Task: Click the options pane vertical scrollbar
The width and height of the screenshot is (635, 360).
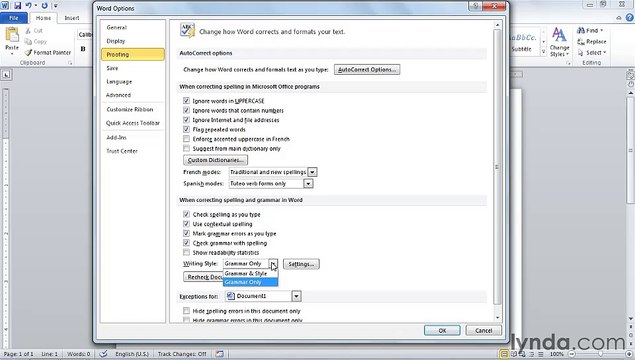Action: (497, 166)
